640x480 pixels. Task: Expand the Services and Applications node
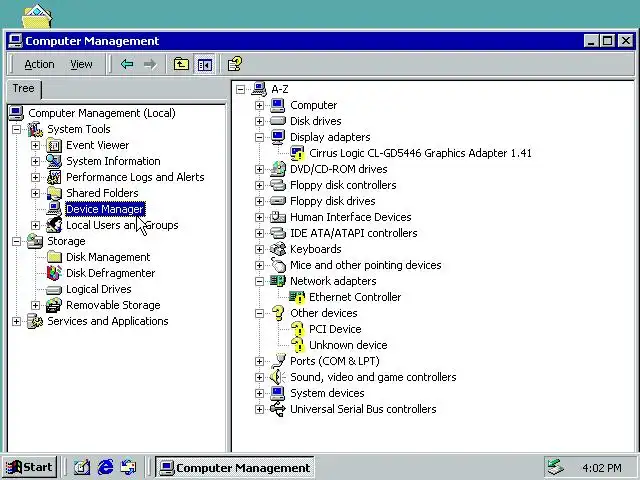point(16,321)
